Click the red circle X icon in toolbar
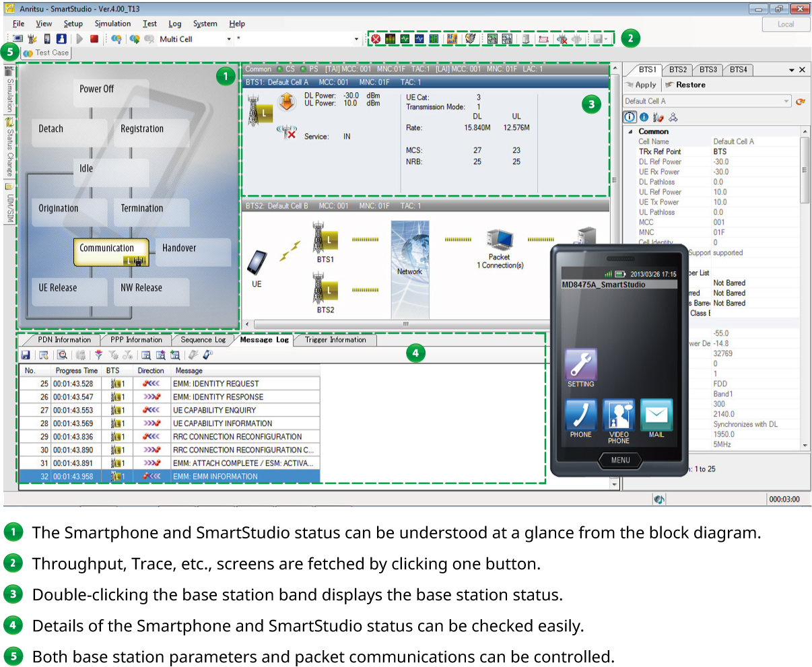The width and height of the screenshot is (812, 667). click(x=376, y=39)
